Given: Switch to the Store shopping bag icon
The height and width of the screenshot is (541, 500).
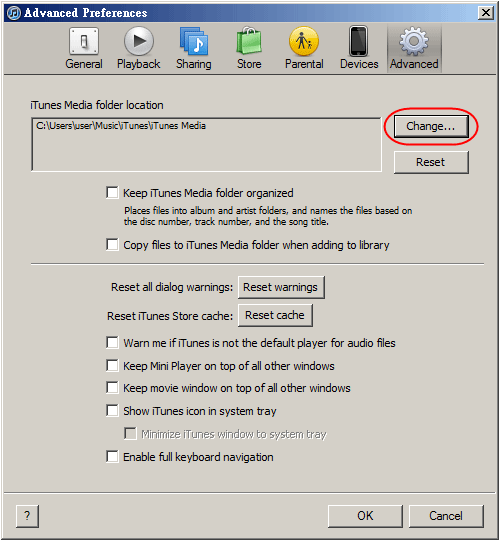Looking at the screenshot, I should click(x=249, y=41).
